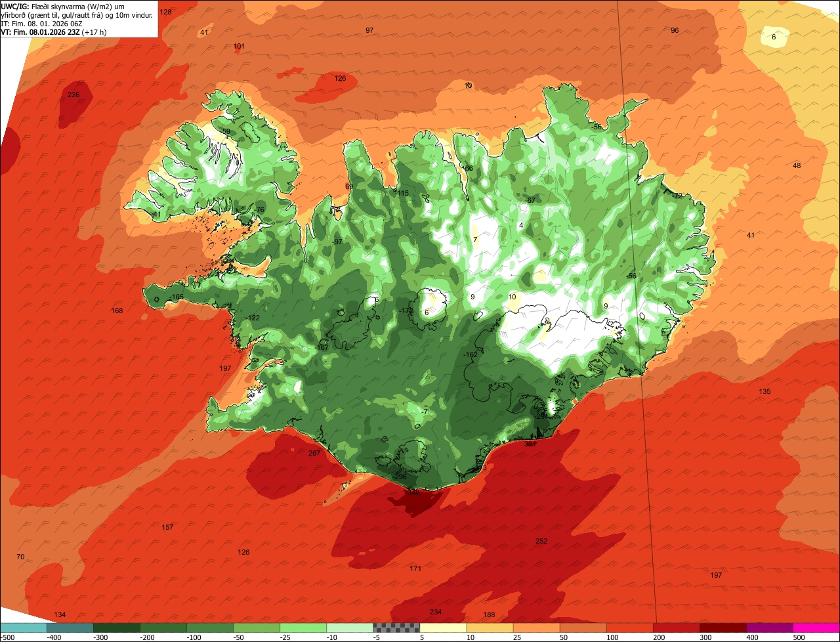This screenshot has width=840, height=642.
Task: Click the value 234 near the legend
Action: (436, 612)
